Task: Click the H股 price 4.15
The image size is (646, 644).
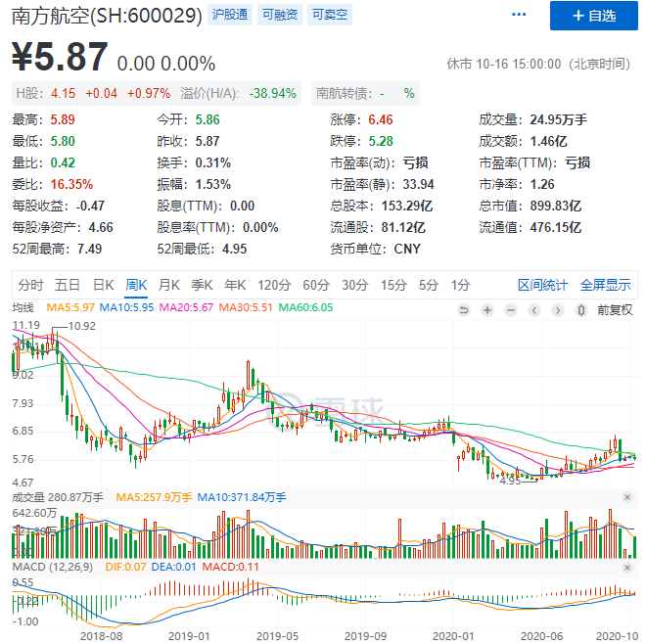Action: click(x=63, y=94)
